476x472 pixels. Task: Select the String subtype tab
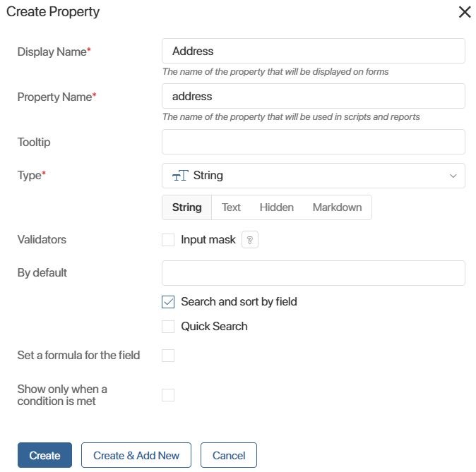(x=186, y=207)
